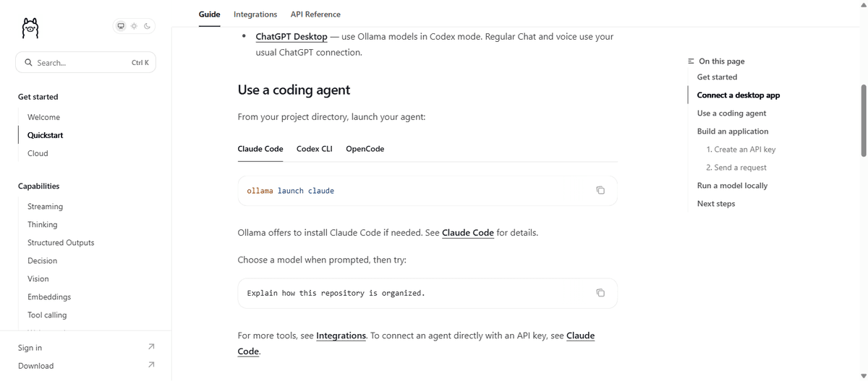Click the On this page list icon
The width and height of the screenshot is (868, 381).
691,61
